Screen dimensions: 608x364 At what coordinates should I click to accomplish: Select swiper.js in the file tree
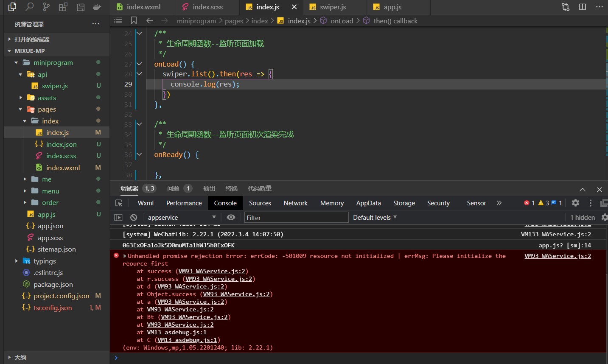tap(54, 86)
